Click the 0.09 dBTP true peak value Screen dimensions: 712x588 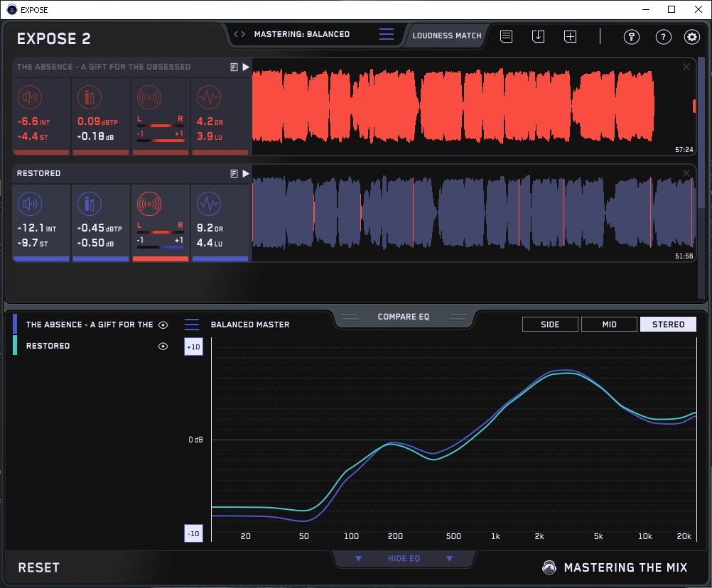pos(97,121)
